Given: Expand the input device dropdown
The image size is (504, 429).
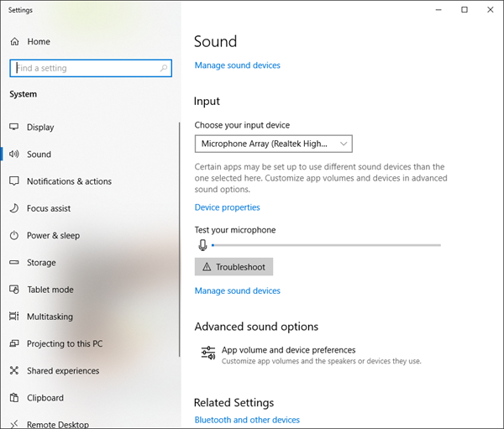Looking at the screenshot, I should pos(274,144).
